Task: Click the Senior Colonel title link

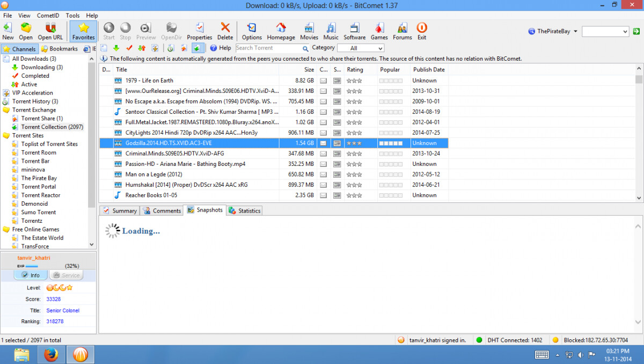Action: [63, 310]
